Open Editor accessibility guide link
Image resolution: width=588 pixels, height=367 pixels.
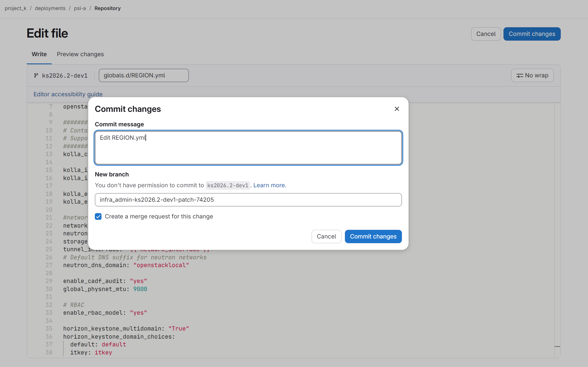(x=68, y=94)
